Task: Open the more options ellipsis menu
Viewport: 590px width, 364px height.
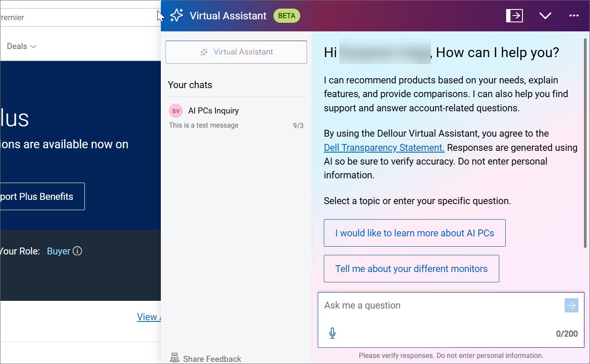Action: pyautogui.click(x=574, y=15)
